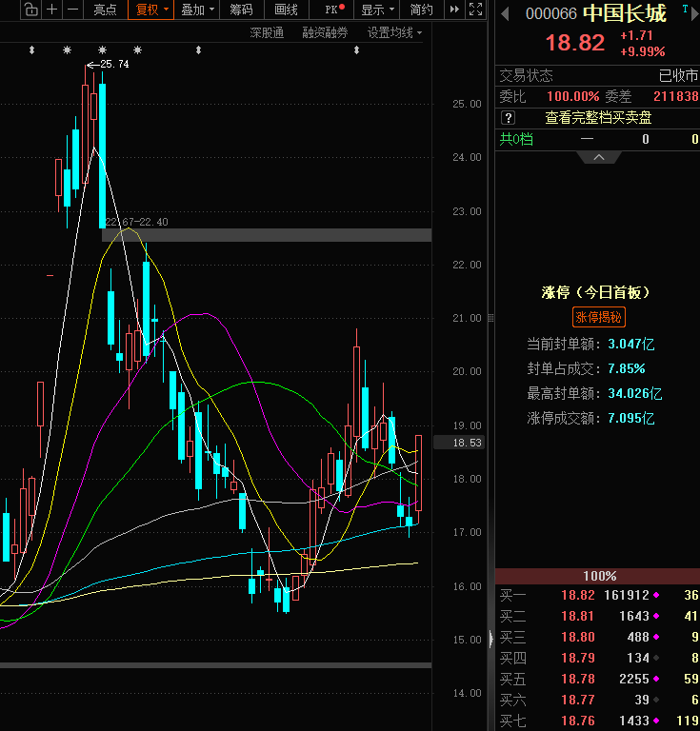Click the grey diamond in 买六 row
Screen dimensions: 700x731
tap(656, 700)
